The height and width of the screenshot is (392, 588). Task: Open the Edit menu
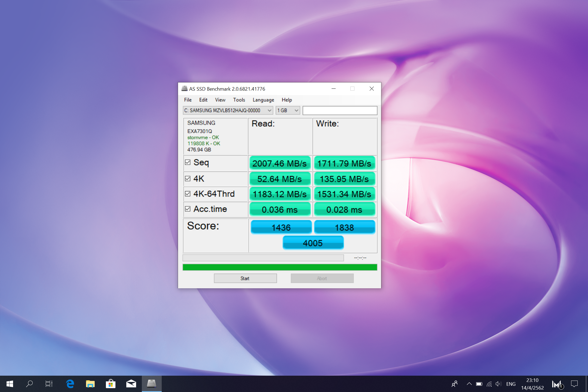click(203, 100)
